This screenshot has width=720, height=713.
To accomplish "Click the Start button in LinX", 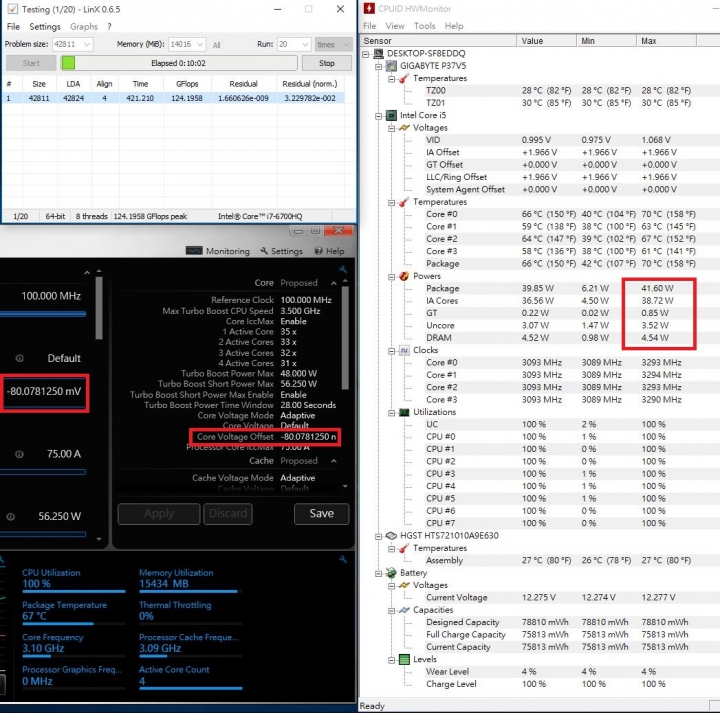I will pyautogui.click(x=31, y=63).
